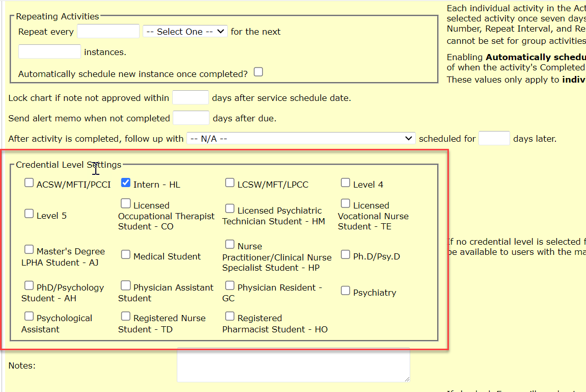Image resolution: width=586 pixels, height=392 pixels.
Task: Enable automatically schedule new instance checkbox
Action: (x=258, y=72)
